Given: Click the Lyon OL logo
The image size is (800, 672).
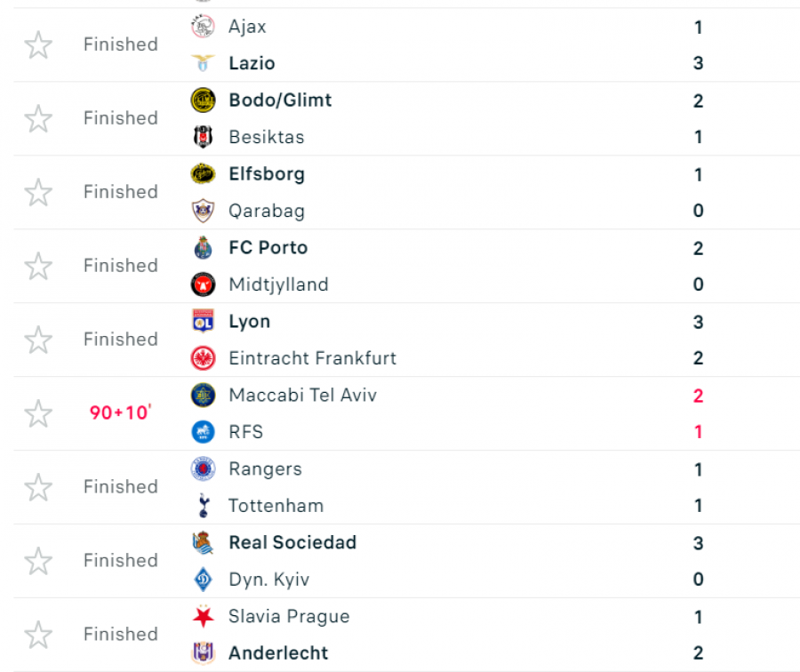Looking at the screenshot, I should tap(203, 321).
